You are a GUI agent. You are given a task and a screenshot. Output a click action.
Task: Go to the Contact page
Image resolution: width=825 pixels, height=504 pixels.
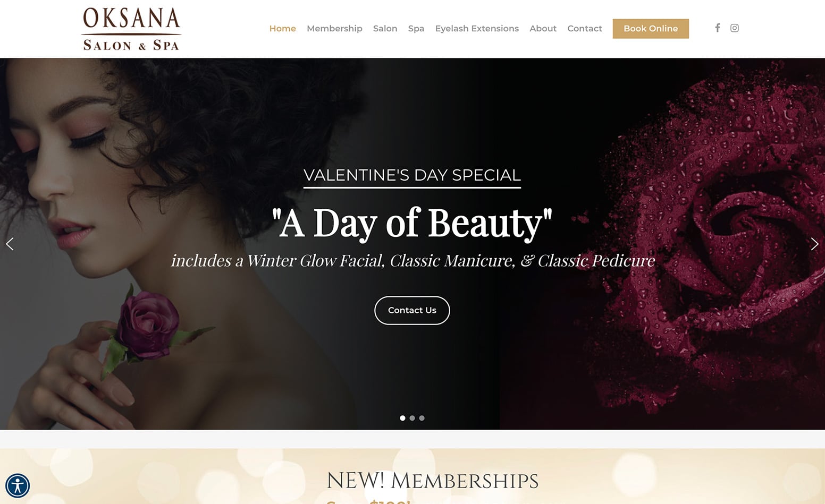pyautogui.click(x=584, y=29)
